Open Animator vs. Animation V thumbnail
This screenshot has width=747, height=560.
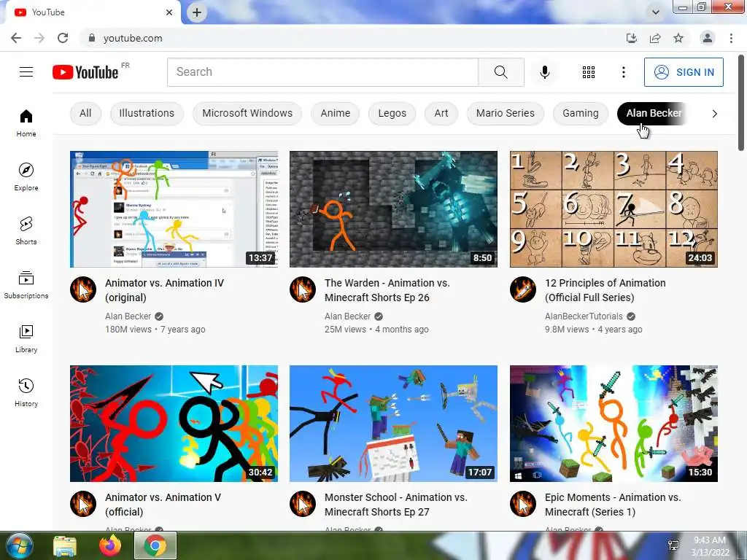(x=174, y=424)
